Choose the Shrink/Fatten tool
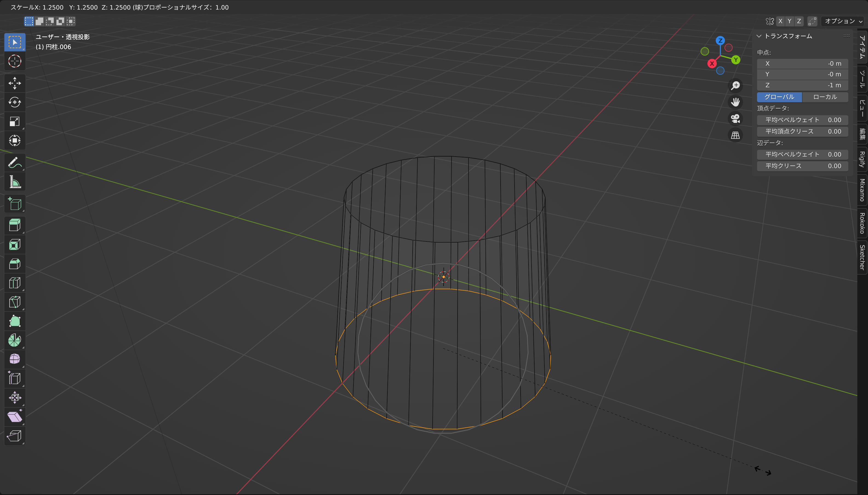This screenshot has width=868, height=495. click(15, 398)
